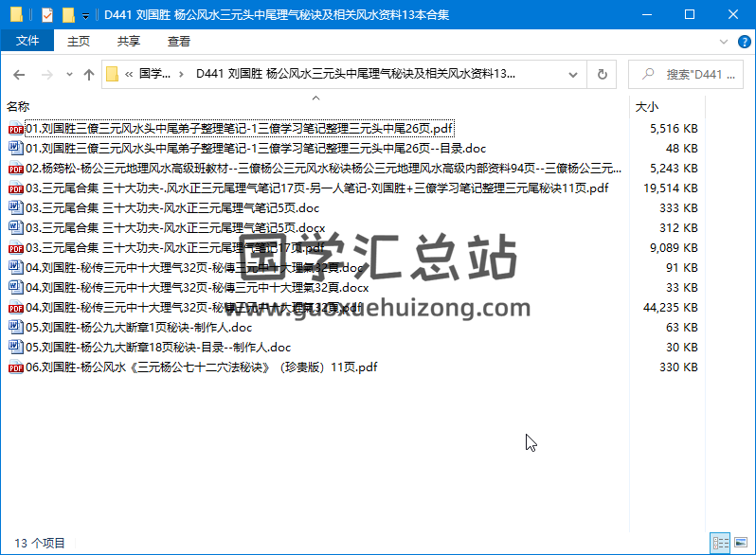Click the New Folder icon in the title bar
Image resolution: width=756 pixels, height=555 pixels.
[68, 14]
